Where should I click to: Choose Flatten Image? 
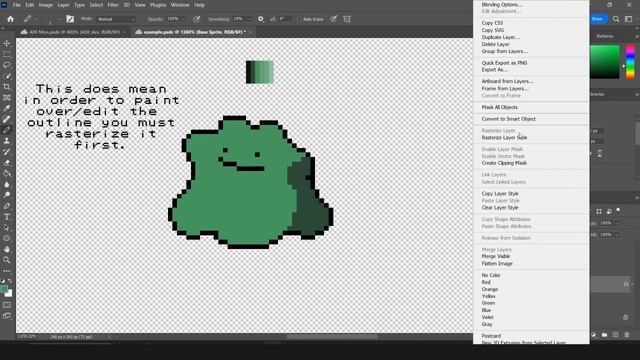point(497,264)
